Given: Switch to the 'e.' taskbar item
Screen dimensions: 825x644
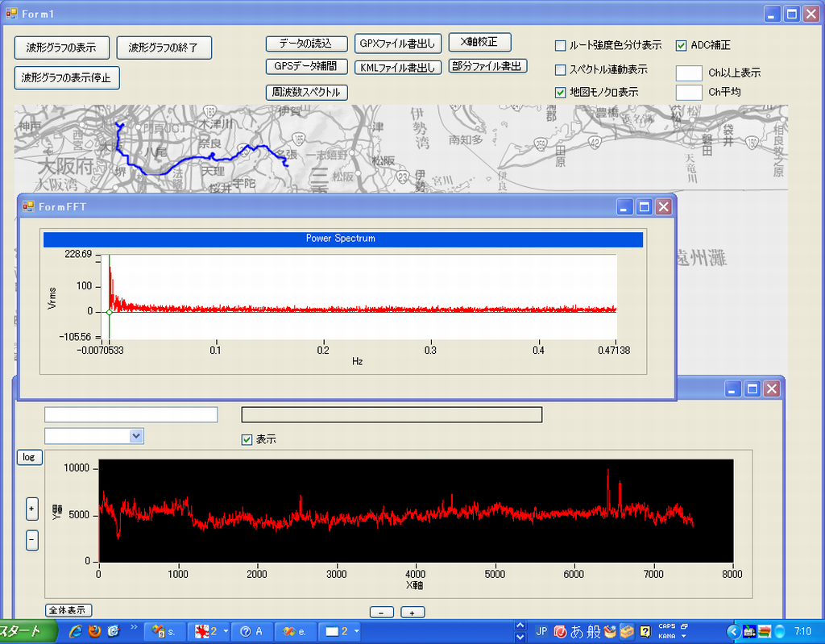Looking at the screenshot, I should 296,631.
